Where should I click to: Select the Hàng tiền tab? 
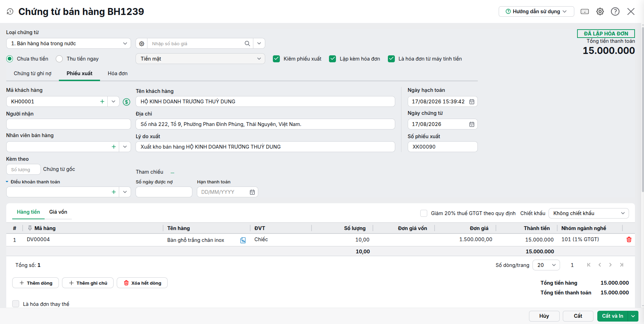pyautogui.click(x=29, y=212)
